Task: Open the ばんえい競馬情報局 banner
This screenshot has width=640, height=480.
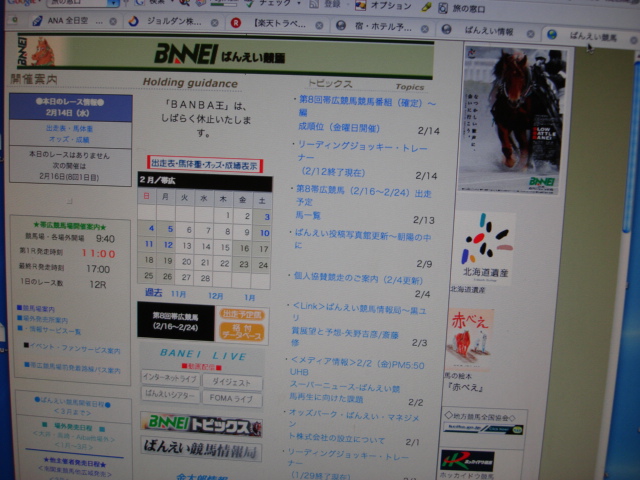Action: tap(201, 451)
